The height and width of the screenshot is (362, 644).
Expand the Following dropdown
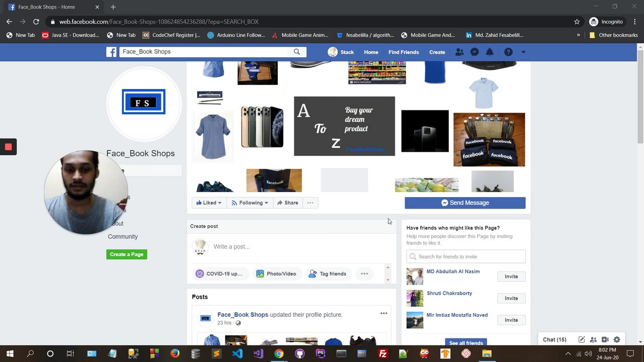[x=250, y=203]
